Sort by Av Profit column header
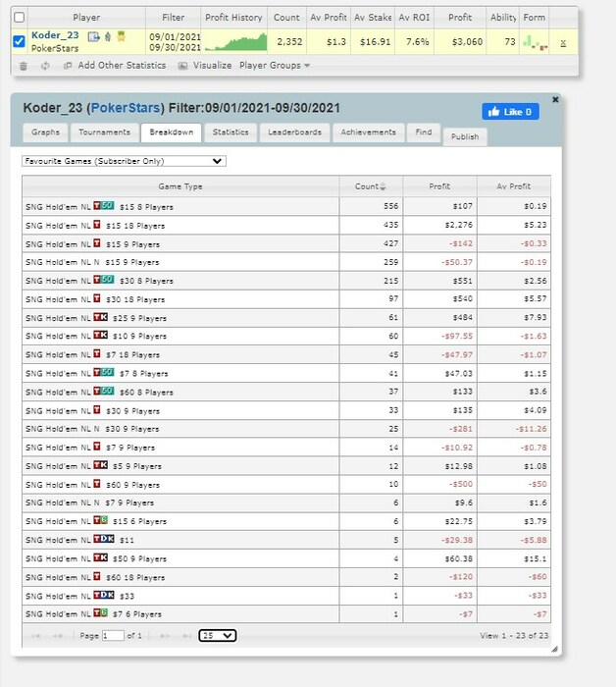Viewport: 616px width, 687px height. [514, 186]
